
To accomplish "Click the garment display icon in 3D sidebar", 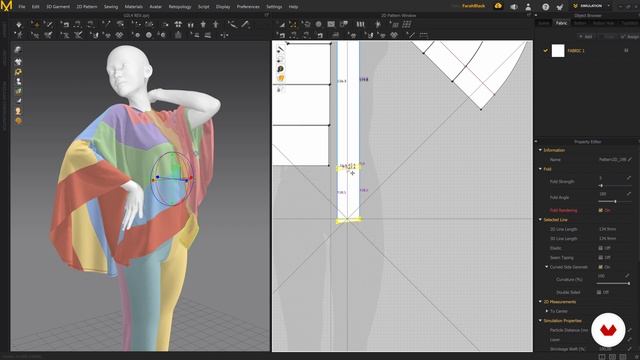I will pos(18,62).
